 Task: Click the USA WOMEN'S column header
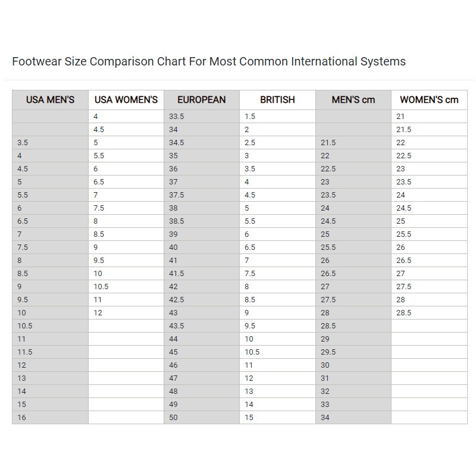click(126, 100)
